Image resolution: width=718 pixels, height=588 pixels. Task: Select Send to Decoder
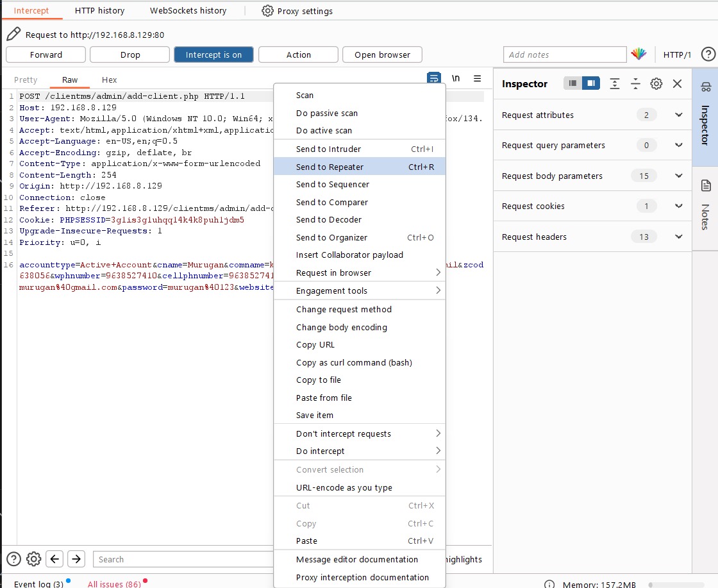click(360, 219)
